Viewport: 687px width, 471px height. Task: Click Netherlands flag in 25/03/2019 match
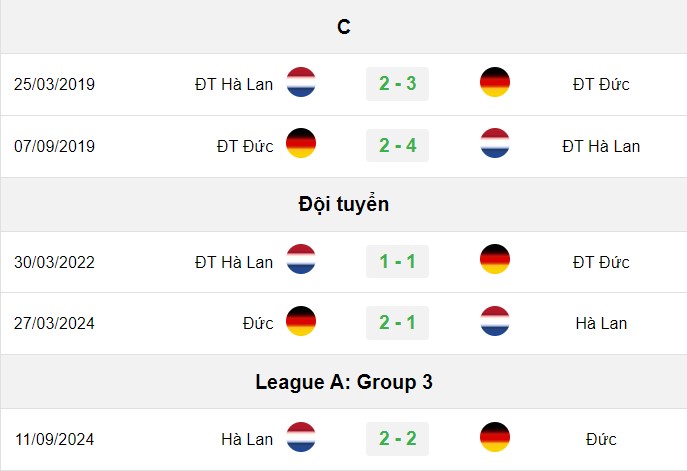pos(301,82)
